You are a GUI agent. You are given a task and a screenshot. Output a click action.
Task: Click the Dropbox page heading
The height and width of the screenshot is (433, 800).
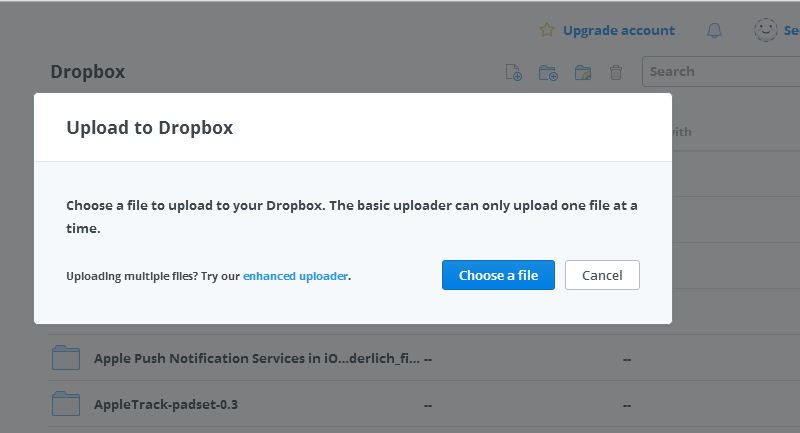[88, 72]
